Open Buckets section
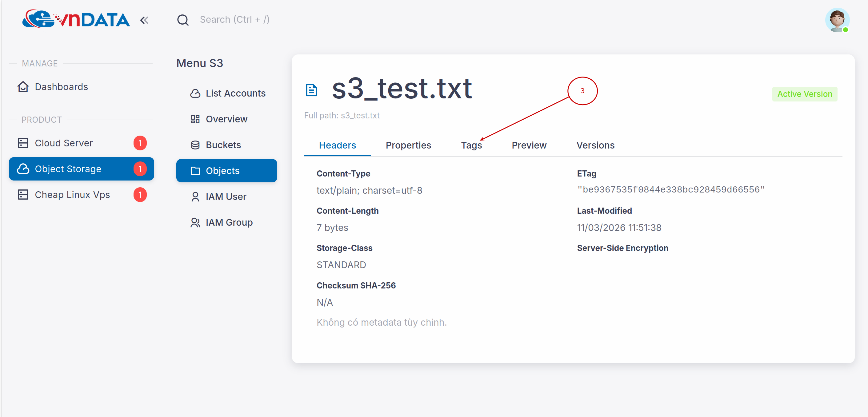Screen dimensions: 868x417 (x=223, y=145)
